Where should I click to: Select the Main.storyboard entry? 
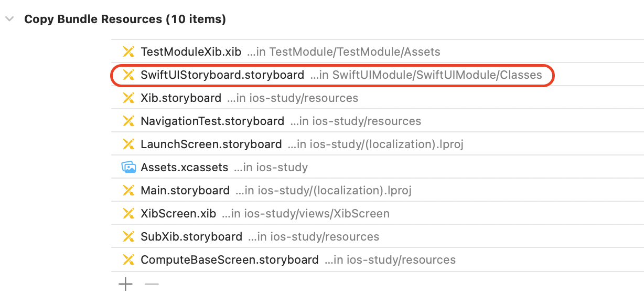377,190
